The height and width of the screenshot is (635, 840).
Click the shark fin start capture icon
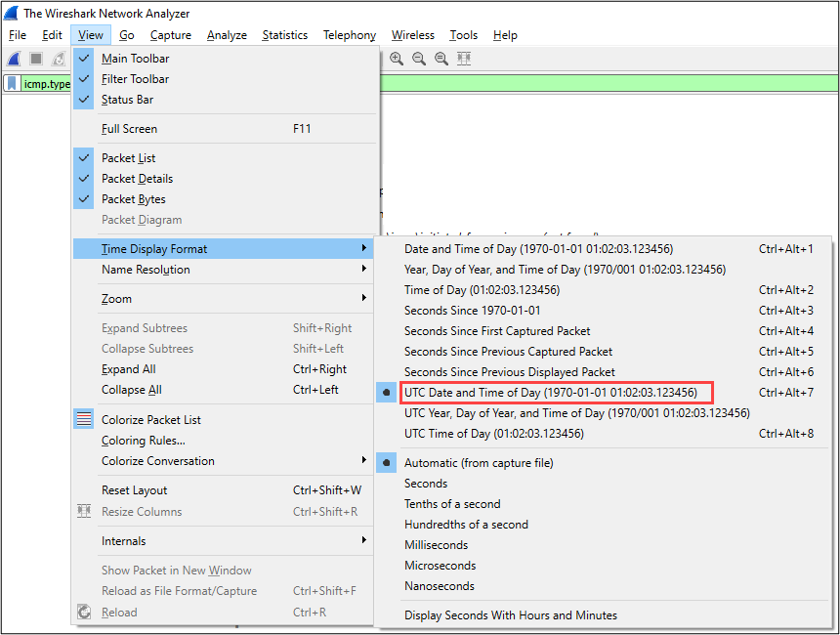(15, 59)
